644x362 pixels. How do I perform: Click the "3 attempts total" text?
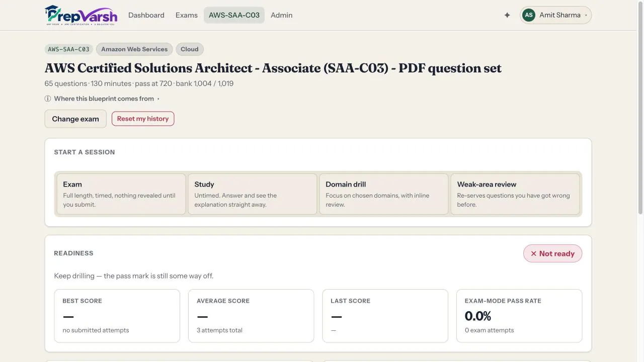coord(219,330)
